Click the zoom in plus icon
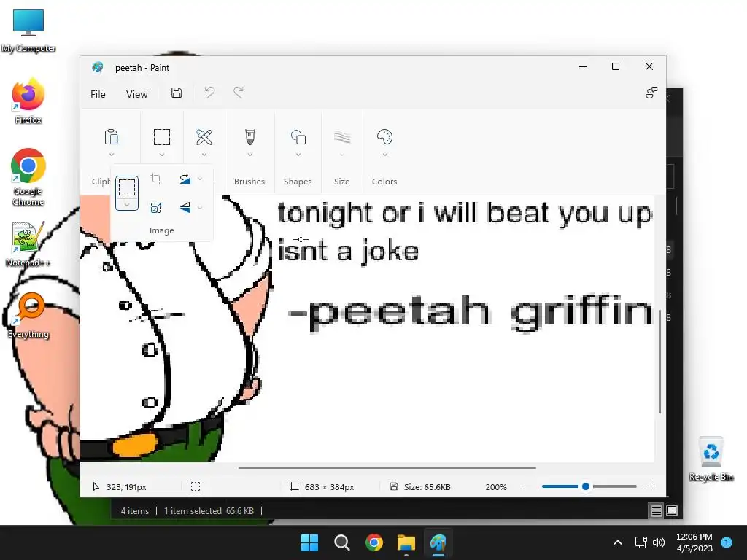The image size is (747, 560). point(651,486)
